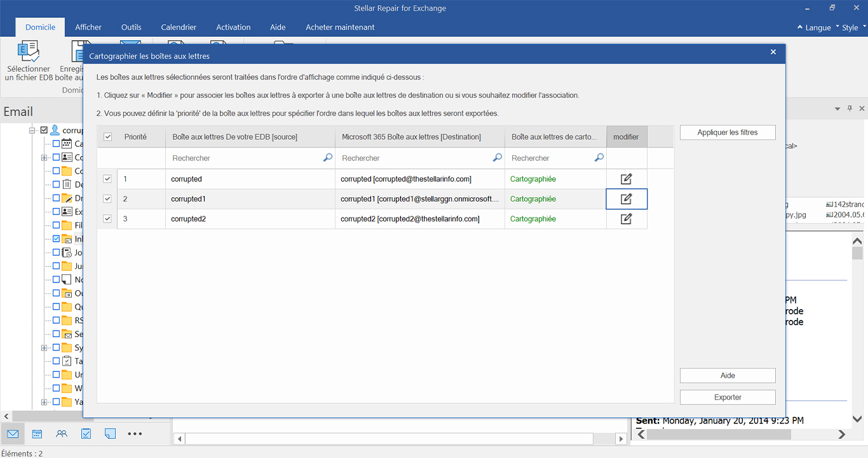Click the Aide button in the dialog
Image resolution: width=868 pixels, height=458 pixels.
pos(728,375)
